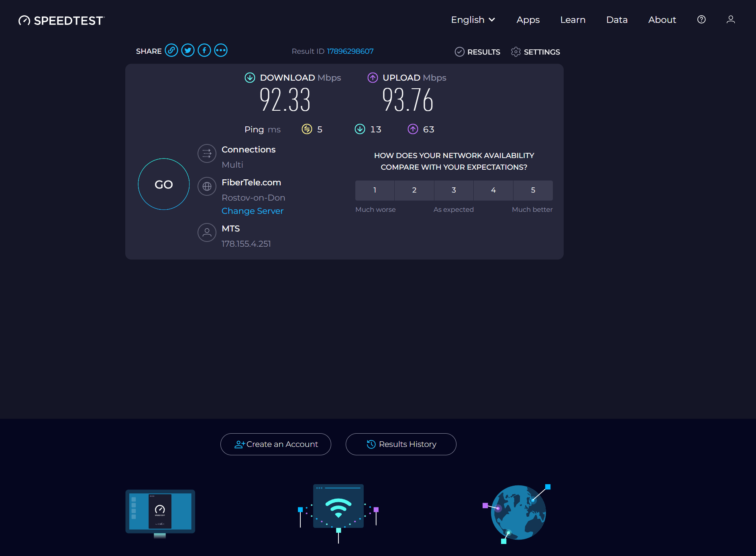Screen dimensions: 756x556
Task: Click the FiberTele.com server name
Action: [251, 183]
